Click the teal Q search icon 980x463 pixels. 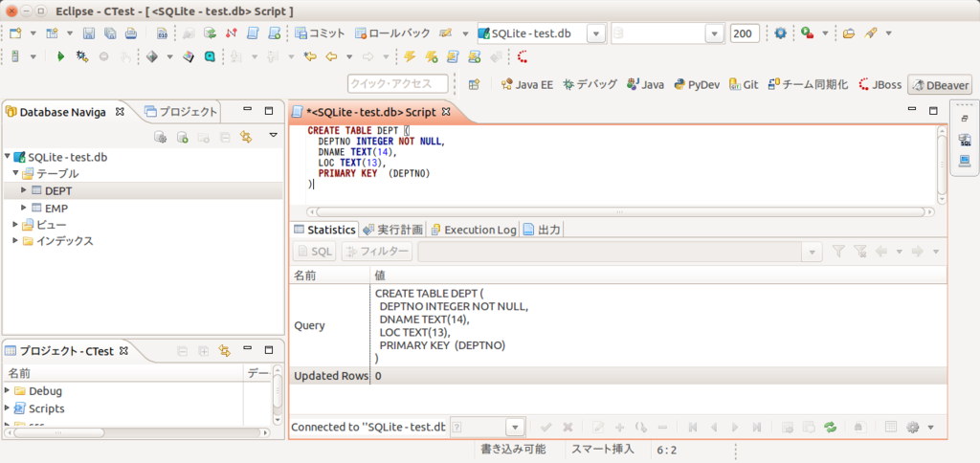(x=210, y=56)
